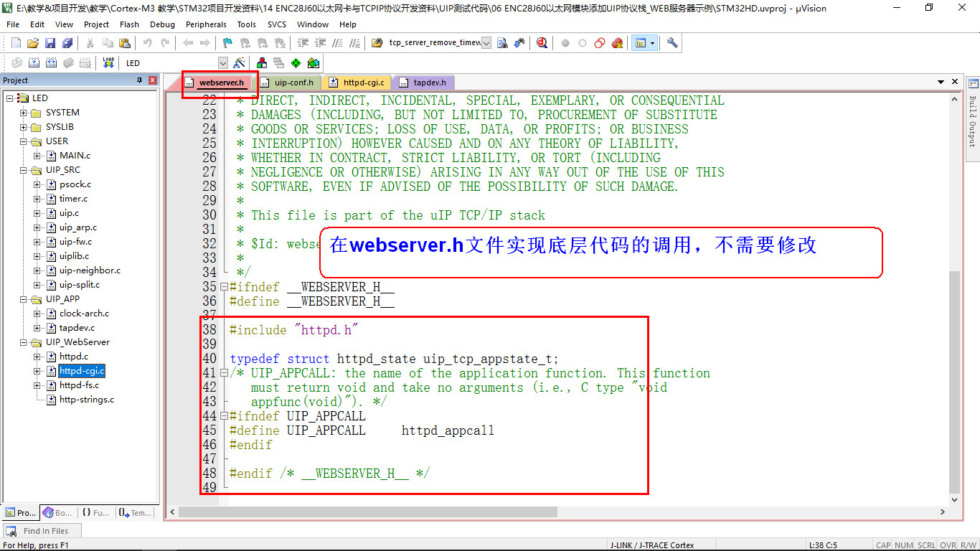980x551 pixels.
Task: Open Options for Target magic wand icon
Action: (240, 63)
